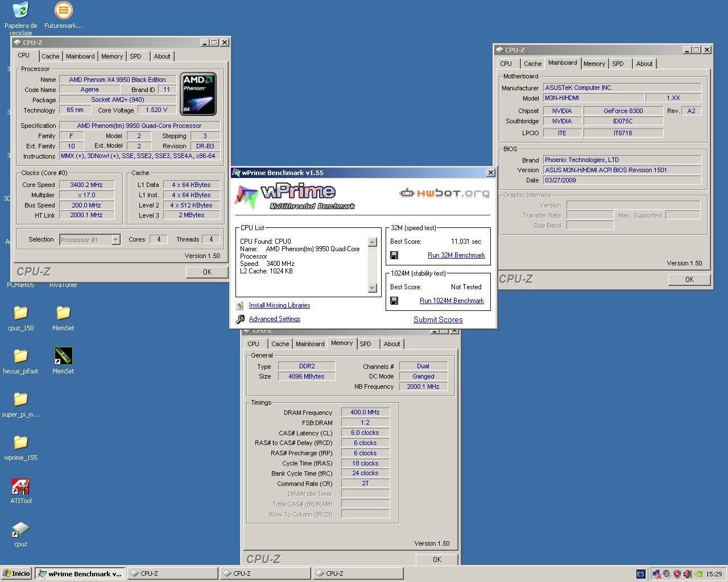Click the Install Missing Libraries link
Screen dimensions: 728x582
[x=279, y=305]
